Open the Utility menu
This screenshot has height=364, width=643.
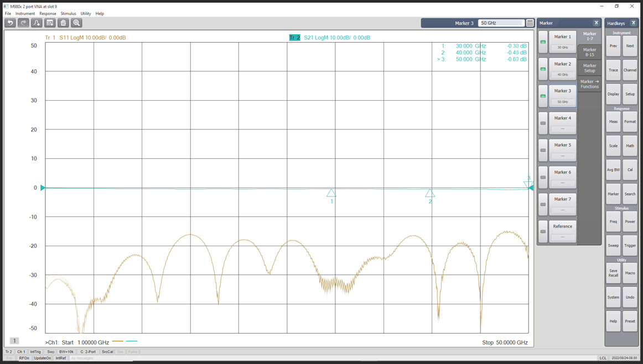(x=86, y=13)
